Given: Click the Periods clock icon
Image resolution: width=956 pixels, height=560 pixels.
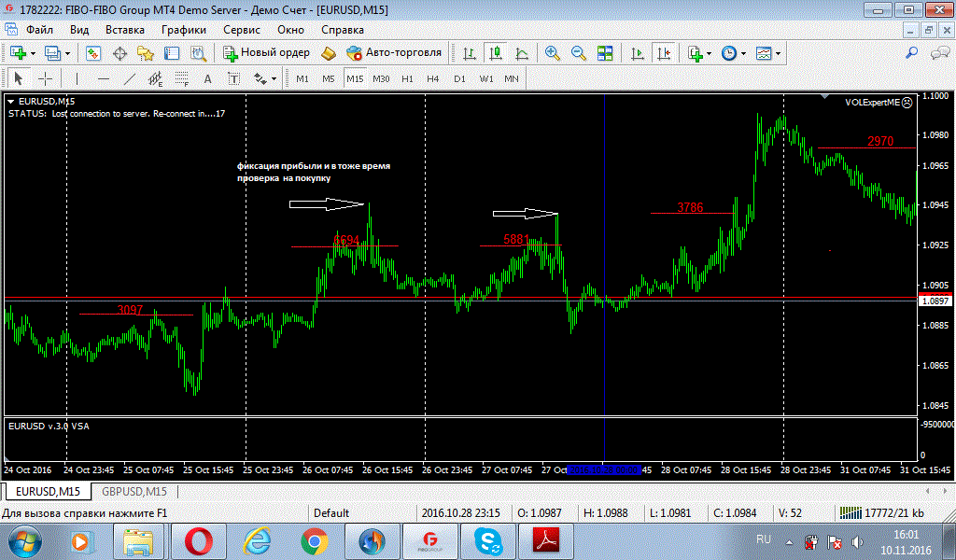Looking at the screenshot, I should (729, 53).
